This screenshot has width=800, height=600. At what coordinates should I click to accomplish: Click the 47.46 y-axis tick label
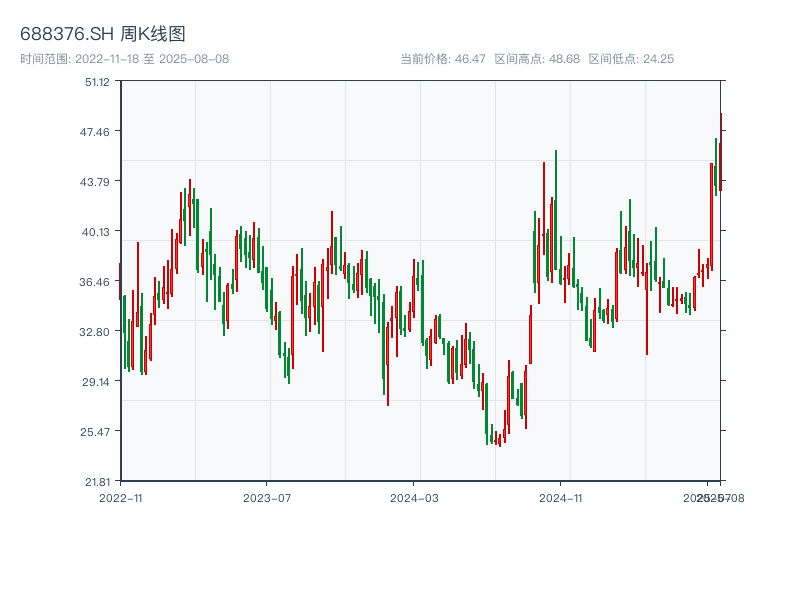pyautogui.click(x=97, y=131)
